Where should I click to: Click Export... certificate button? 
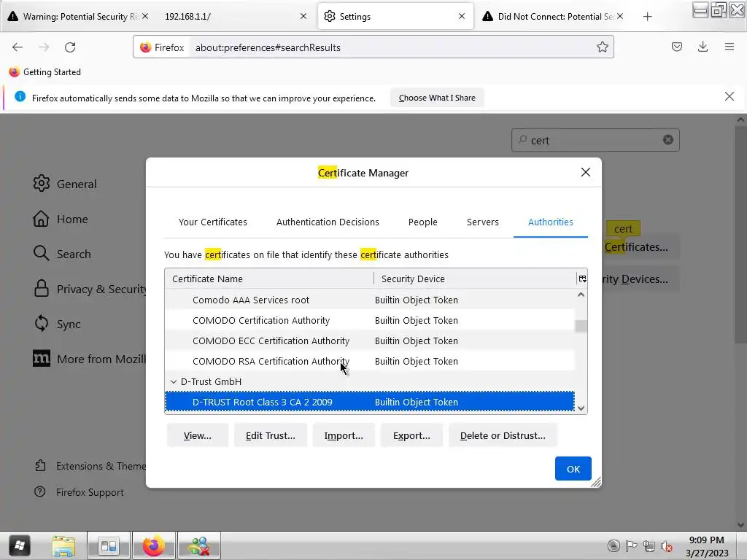[411, 436]
